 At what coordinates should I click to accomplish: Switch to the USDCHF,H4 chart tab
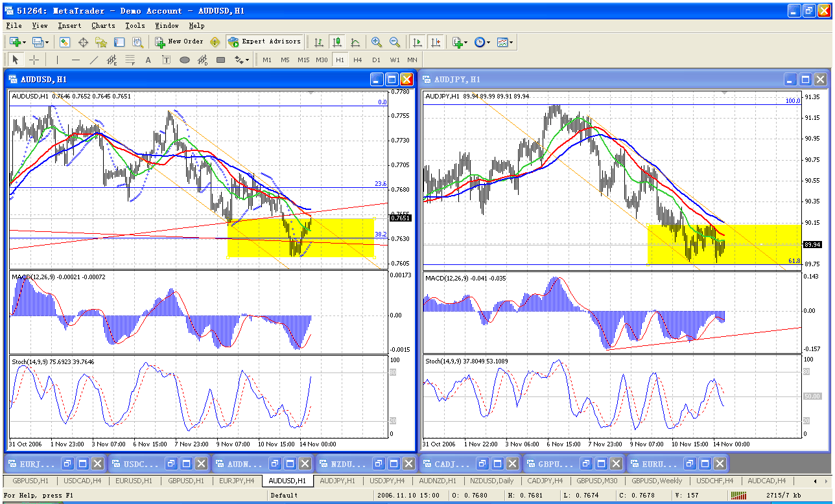[x=715, y=481]
